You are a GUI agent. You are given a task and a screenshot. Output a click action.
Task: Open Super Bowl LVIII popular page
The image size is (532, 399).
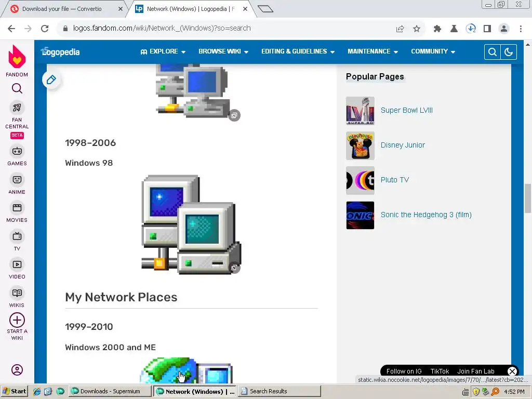pos(406,110)
